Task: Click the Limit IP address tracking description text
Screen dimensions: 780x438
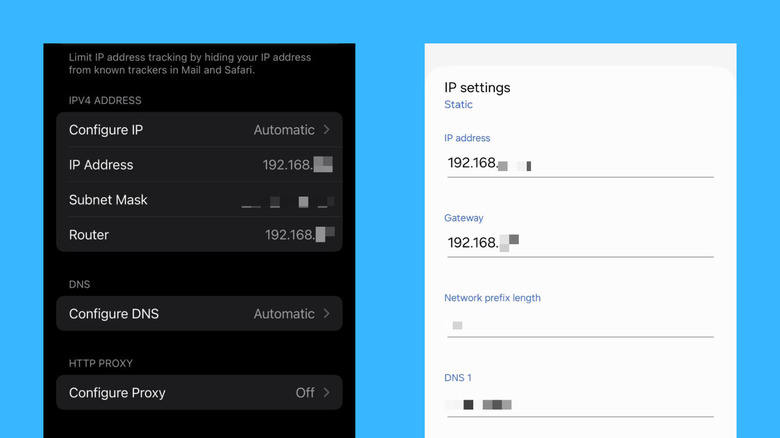Action: coord(190,64)
